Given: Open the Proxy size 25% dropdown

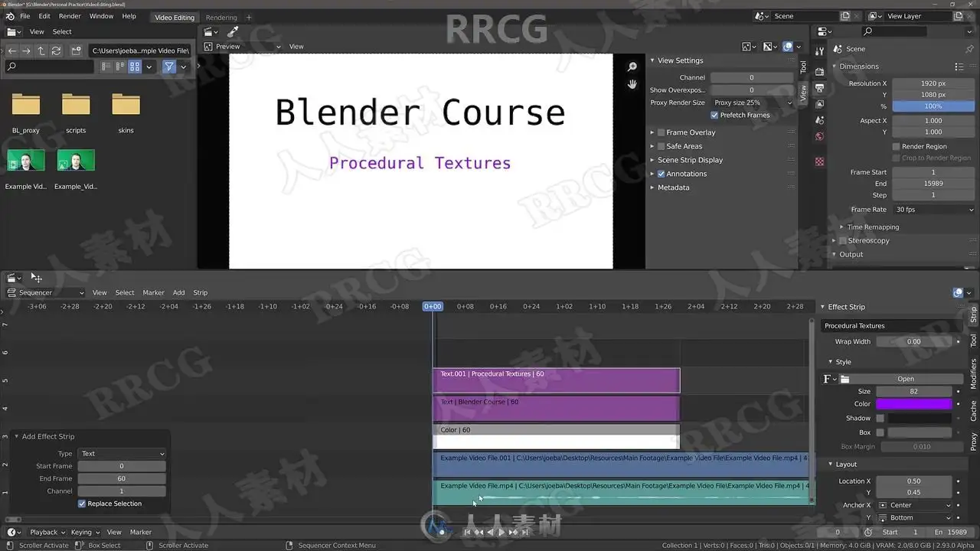Looking at the screenshot, I should pyautogui.click(x=752, y=103).
